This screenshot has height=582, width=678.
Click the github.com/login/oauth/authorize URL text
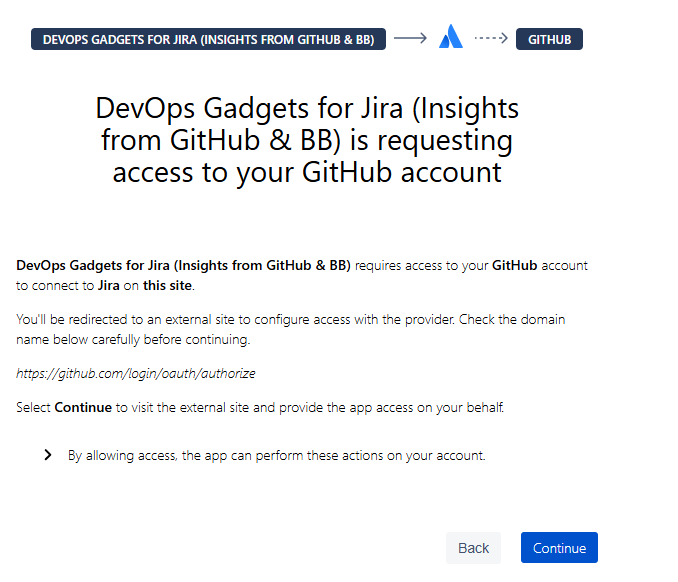[136, 373]
